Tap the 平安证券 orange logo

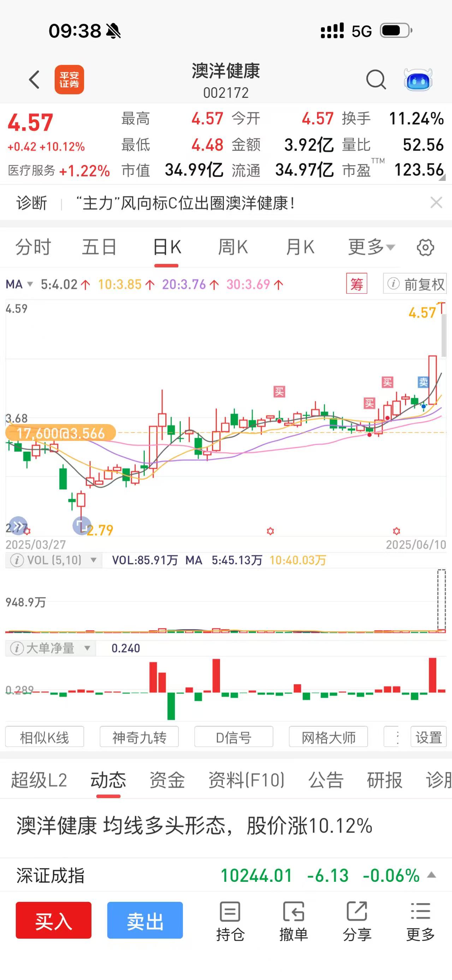69,79
